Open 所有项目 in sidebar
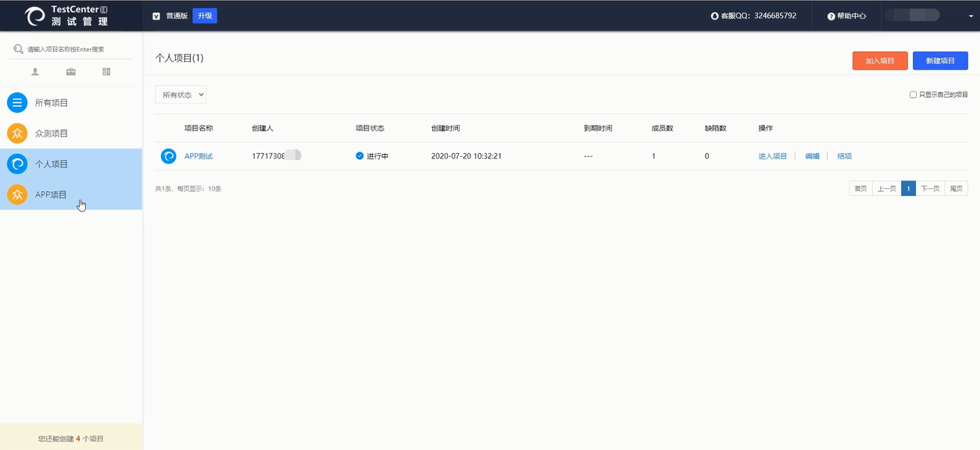The height and width of the screenshot is (450, 980). point(71,102)
